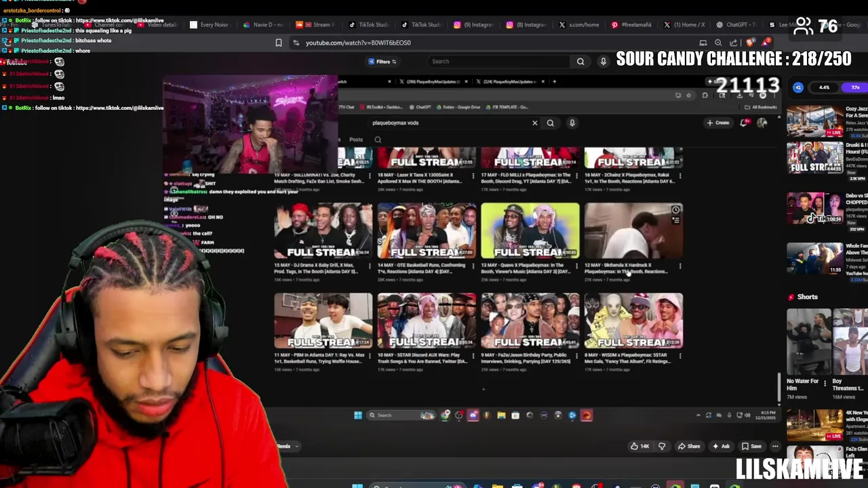Screen dimensions: 868x488
Task: Click the youtube.com address bar URL
Action: click(358, 43)
